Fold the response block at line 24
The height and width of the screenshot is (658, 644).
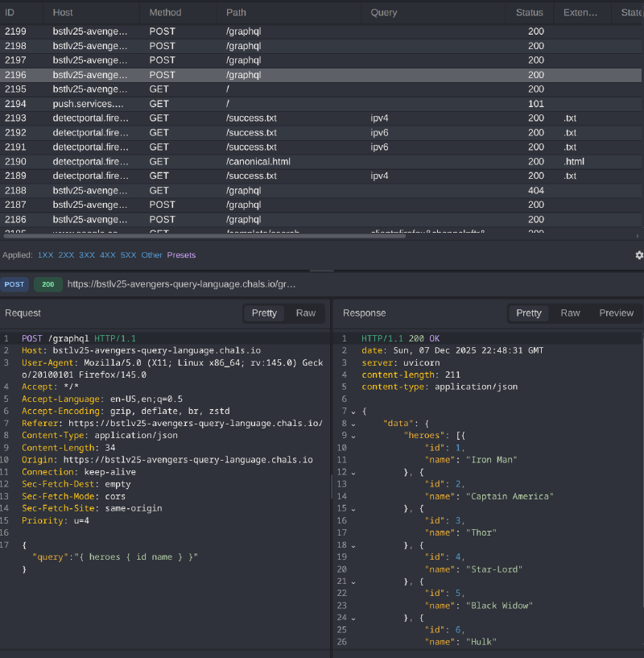[x=353, y=617]
